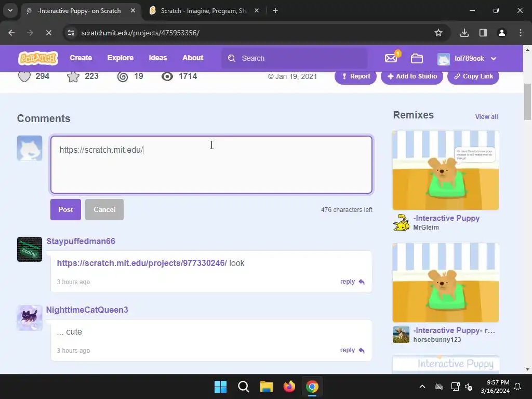Bookmark this page with star icon

coord(438,33)
